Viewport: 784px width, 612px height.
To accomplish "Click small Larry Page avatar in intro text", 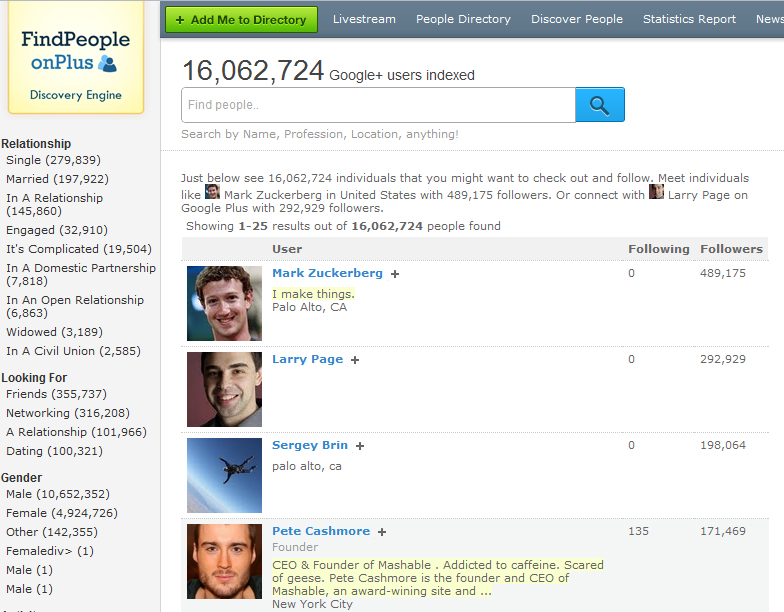I will (x=656, y=192).
